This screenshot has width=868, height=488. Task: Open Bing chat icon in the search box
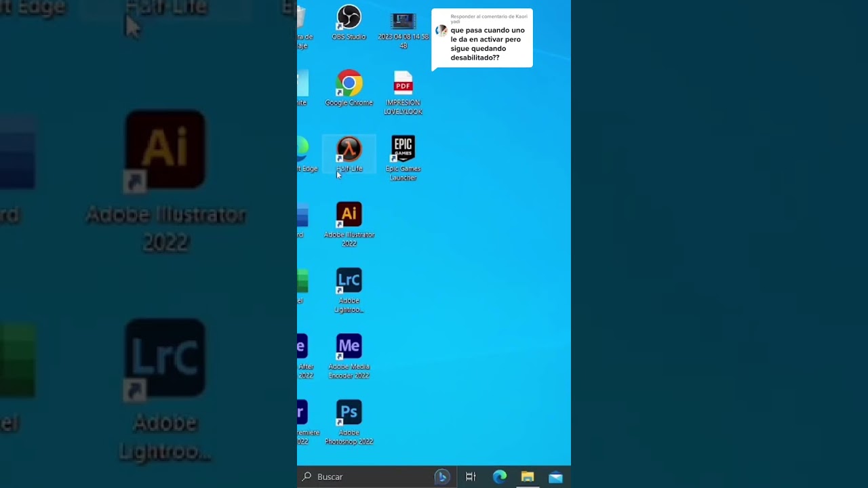tap(441, 476)
